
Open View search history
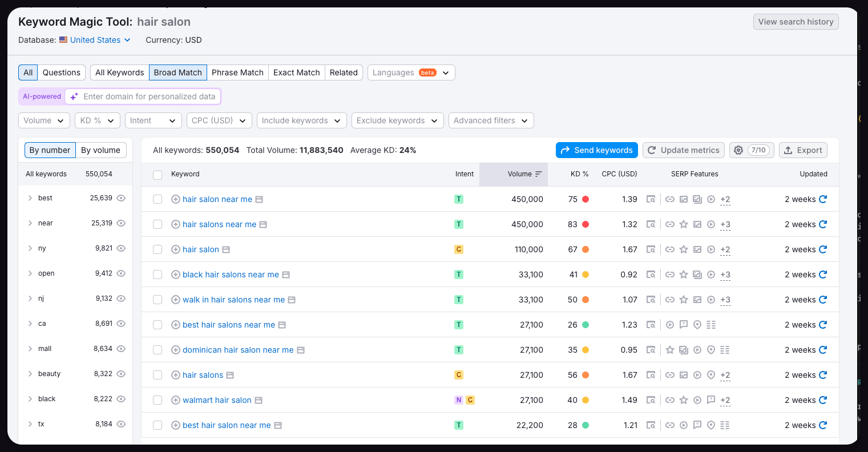coord(796,21)
